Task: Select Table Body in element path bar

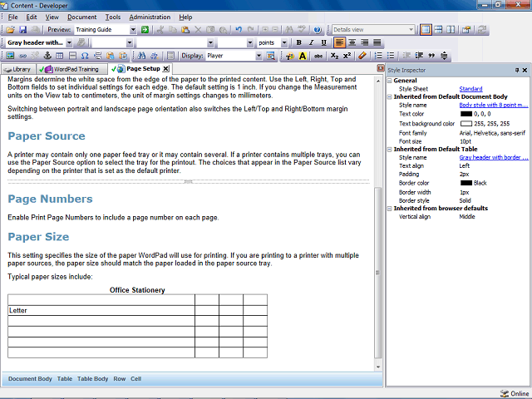Action: (92, 379)
